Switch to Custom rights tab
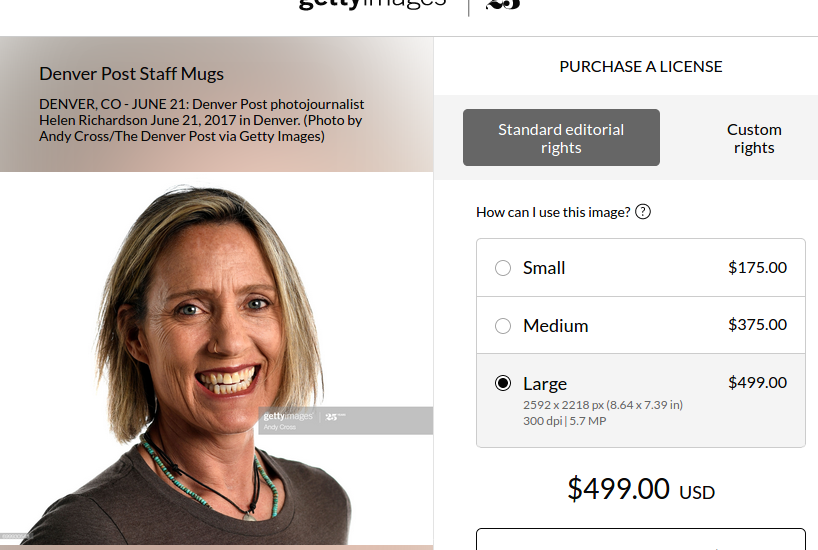Viewport: 818px width, 550px height. (x=754, y=138)
